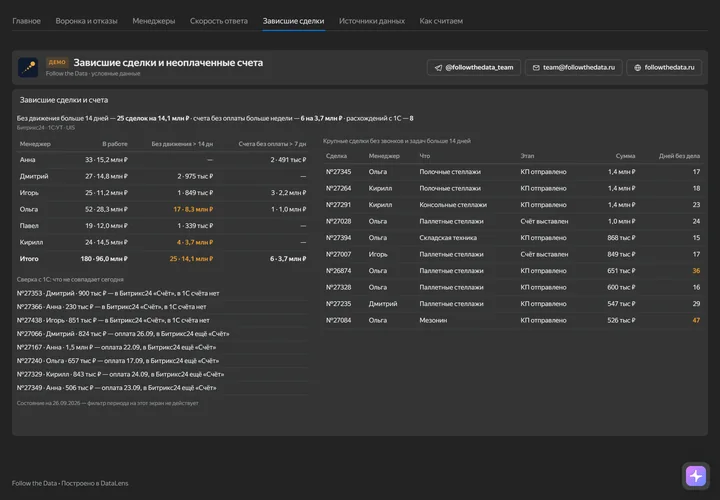Screen dimensions: 720x500
Task: Open the followthedata.ru website button
Action: coord(664,67)
